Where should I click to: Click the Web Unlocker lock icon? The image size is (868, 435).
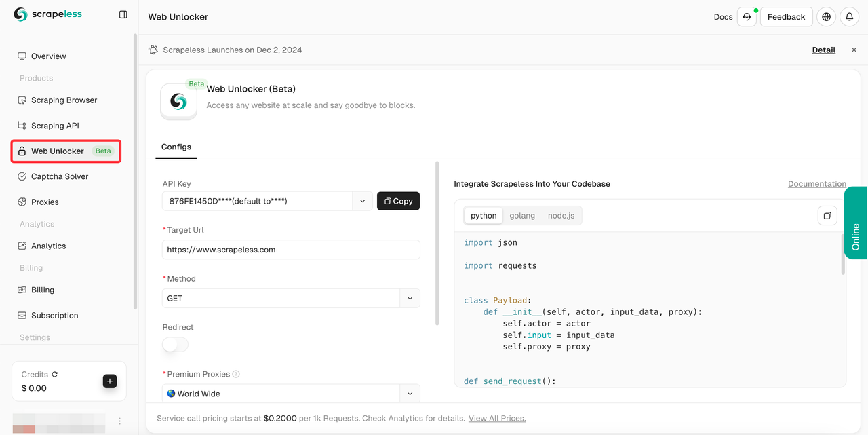22,151
